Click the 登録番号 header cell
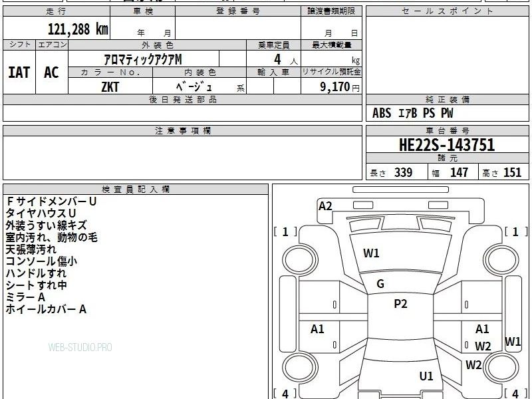532x399 pixels. (238, 11)
